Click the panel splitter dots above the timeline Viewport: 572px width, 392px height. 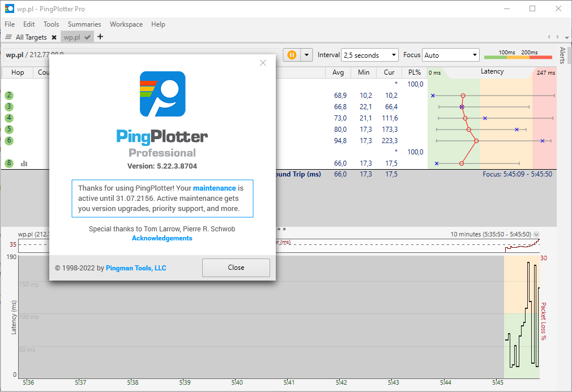point(281,229)
